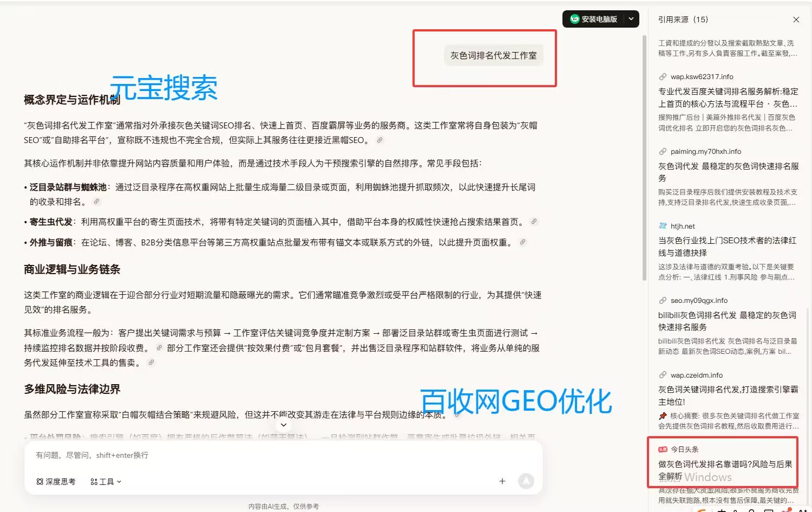Click the bold term 外推与留痕
This screenshot has height=512, width=812.
(51, 242)
